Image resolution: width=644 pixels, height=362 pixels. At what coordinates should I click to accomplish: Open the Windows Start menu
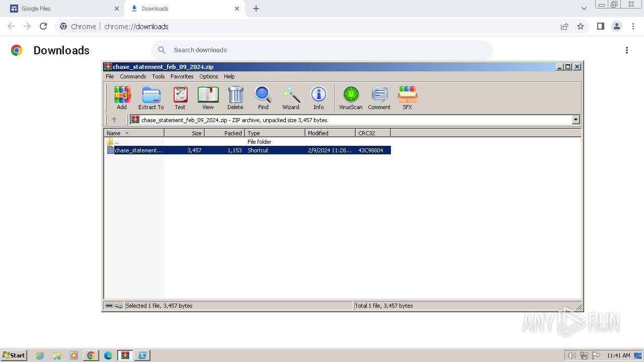(x=14, y=355)
